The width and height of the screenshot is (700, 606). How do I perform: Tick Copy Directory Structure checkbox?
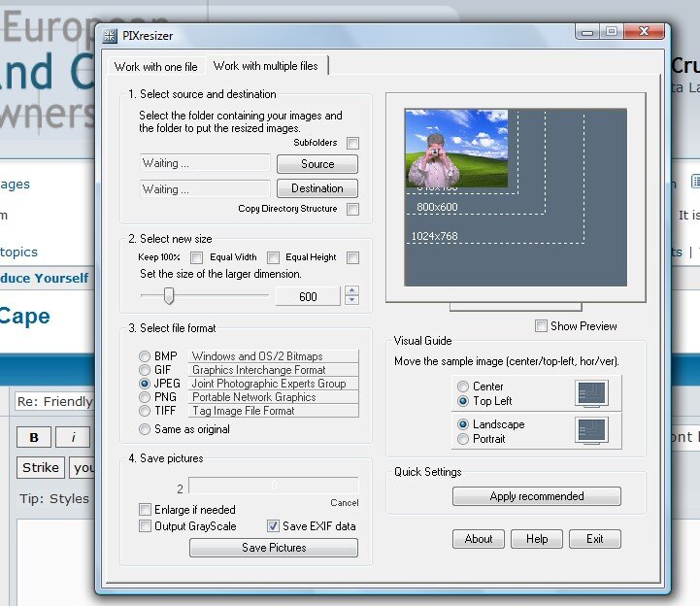[352, 209]
